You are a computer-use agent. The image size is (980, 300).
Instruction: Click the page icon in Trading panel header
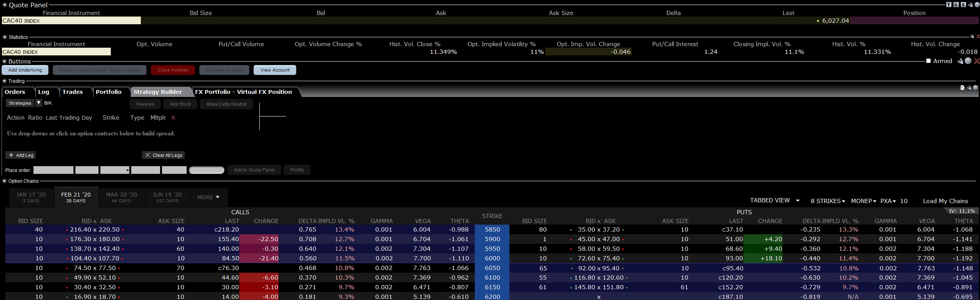tap(963, 88)
